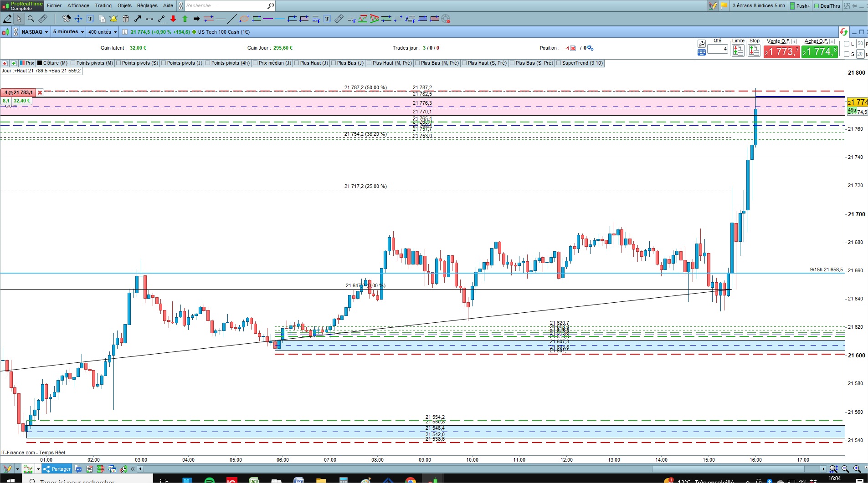This screenshot has width=868, height=483.
Task: Open the 3 écrans 8 indices 5 mn workspace
Action: tap(759, 5)
